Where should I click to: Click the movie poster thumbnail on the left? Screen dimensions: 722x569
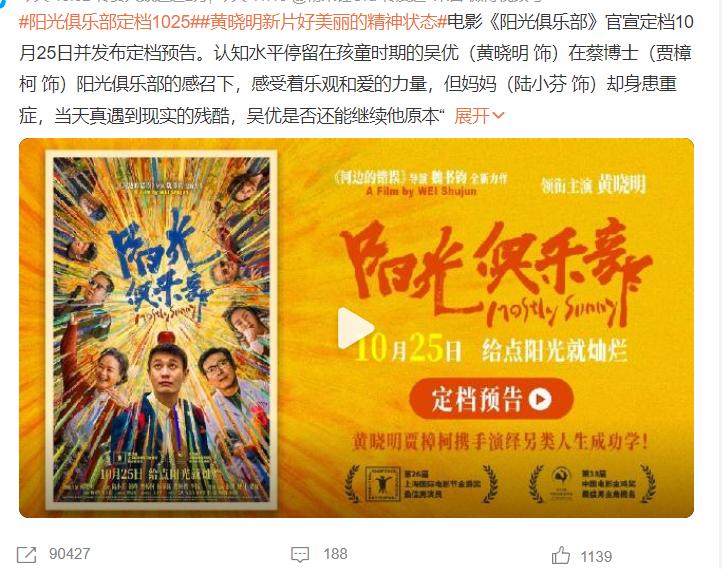coord(161,330)
